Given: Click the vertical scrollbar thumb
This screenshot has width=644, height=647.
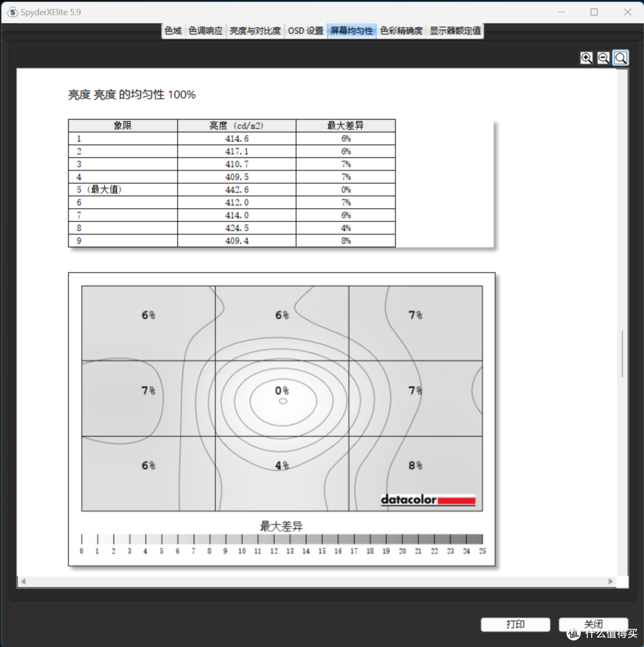Looking at the screenshot, I should tap(622, 353).
